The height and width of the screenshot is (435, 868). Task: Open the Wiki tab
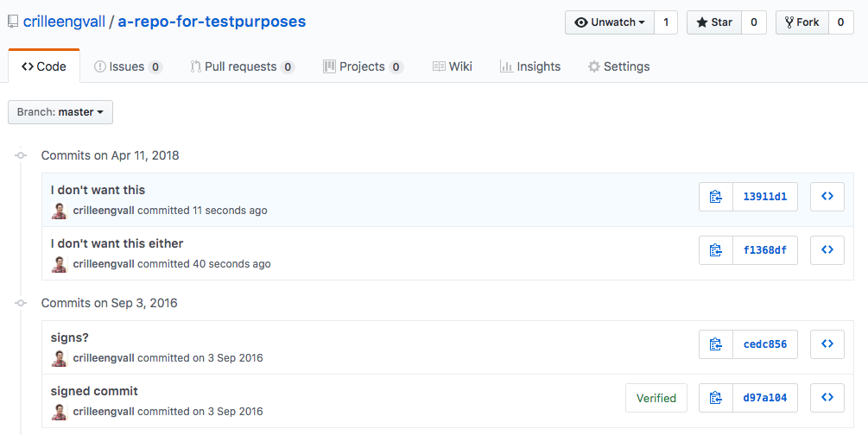(x=453, y=67)
